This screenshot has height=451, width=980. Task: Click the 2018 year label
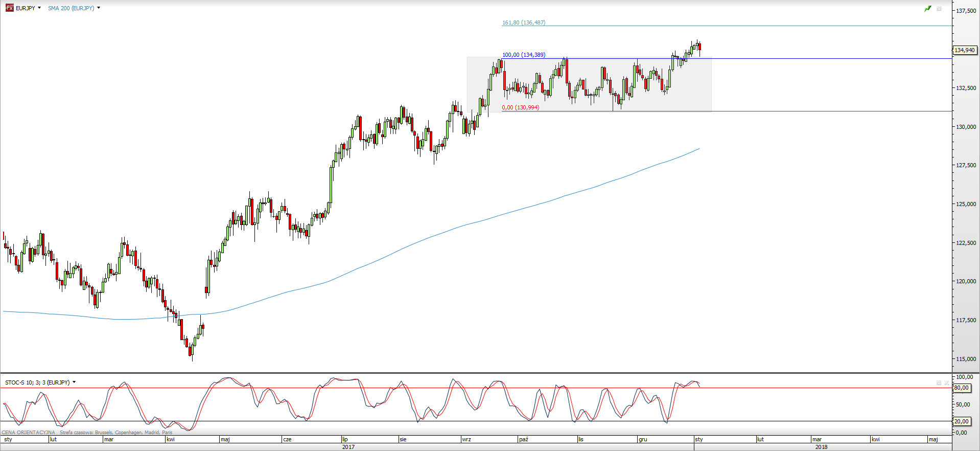pyautogui.click(x=821, y=447)
